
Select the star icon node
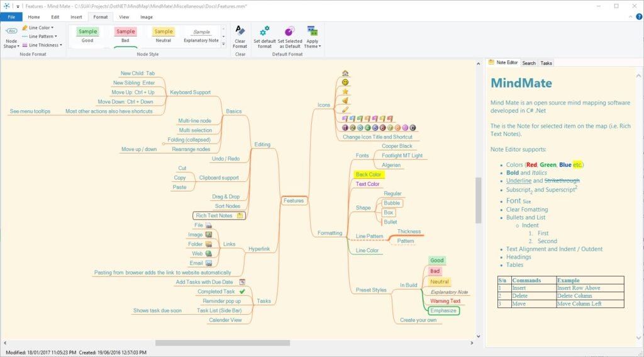coord(345,91)
